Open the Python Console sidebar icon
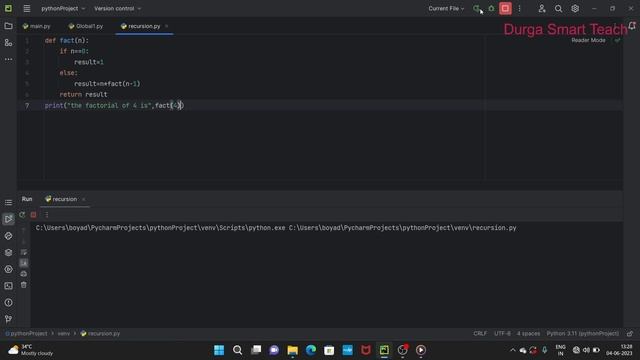The height and width of the screenshot is (360, 640). [8, 236]
